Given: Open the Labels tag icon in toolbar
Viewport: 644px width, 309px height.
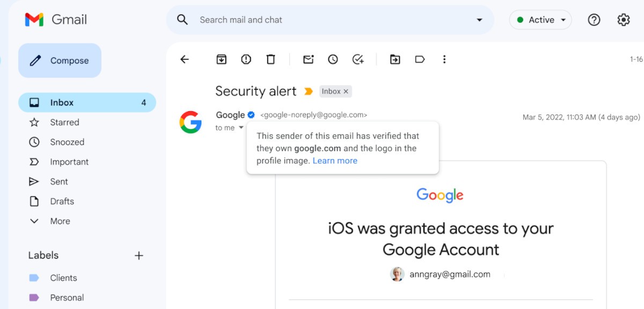Looking at the screenshot, I should (x=420, y=59).
